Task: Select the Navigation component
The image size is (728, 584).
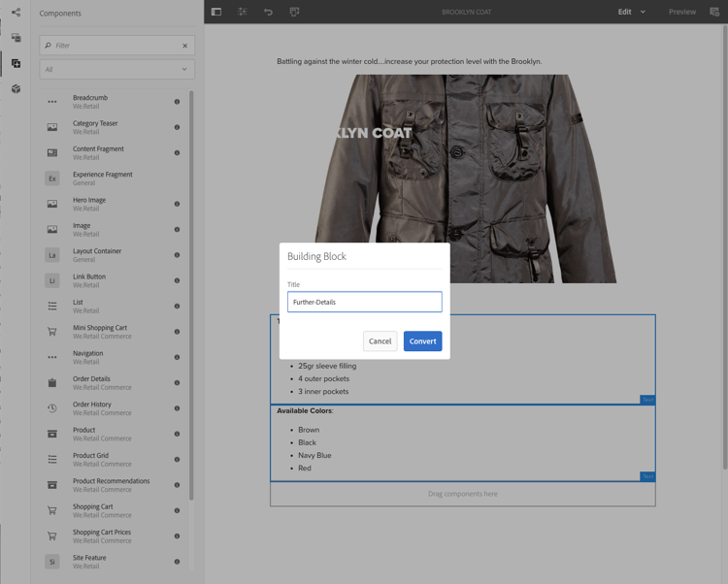Action: click(x=114, y=357)
